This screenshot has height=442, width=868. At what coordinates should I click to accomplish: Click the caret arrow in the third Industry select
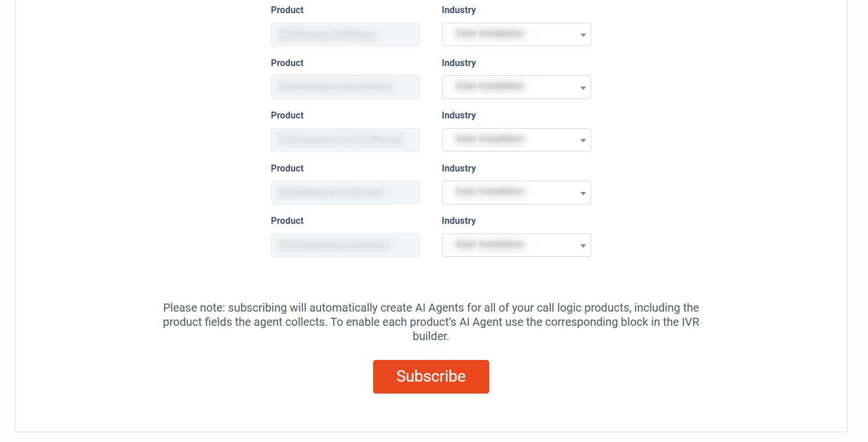tap(583, 141)
